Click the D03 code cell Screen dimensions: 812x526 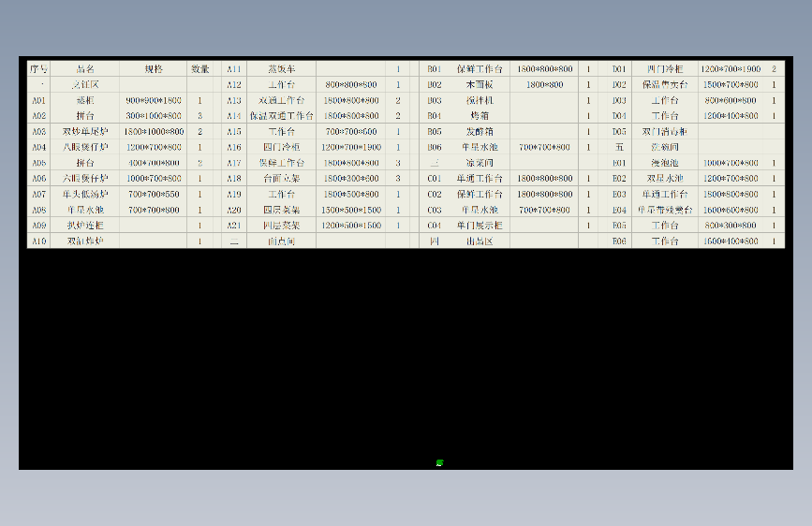pyautogui.click(x=619, y=100)
